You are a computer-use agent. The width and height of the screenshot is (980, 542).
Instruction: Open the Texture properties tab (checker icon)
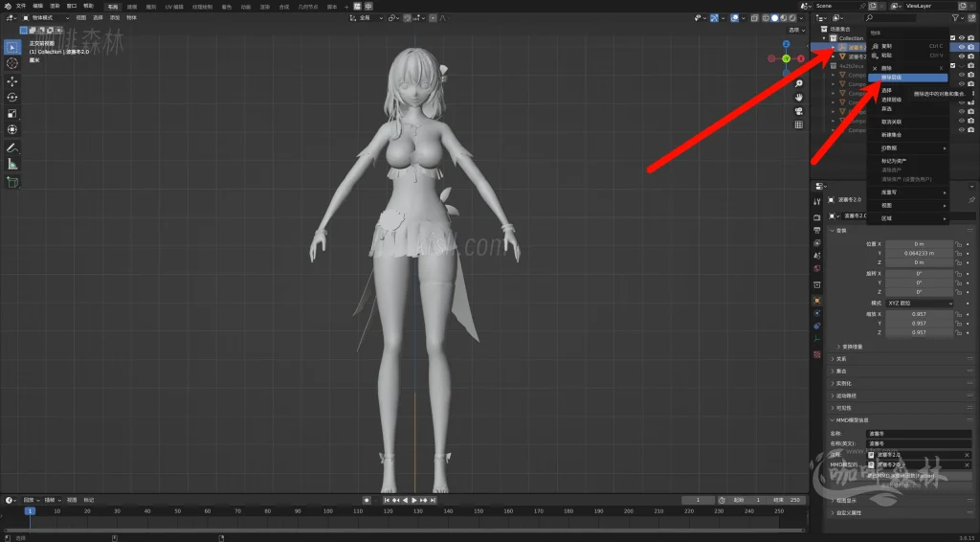[817, 354]
